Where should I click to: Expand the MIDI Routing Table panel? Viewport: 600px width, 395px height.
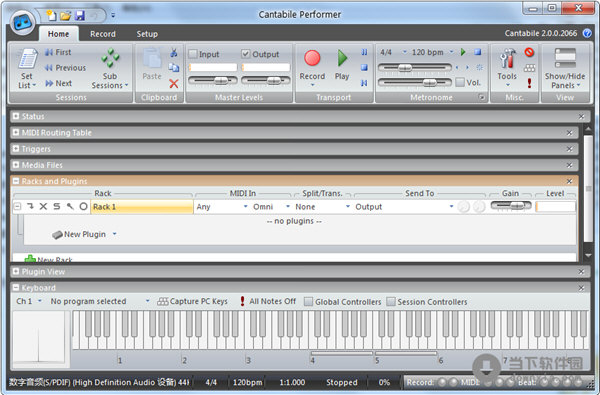16,132
